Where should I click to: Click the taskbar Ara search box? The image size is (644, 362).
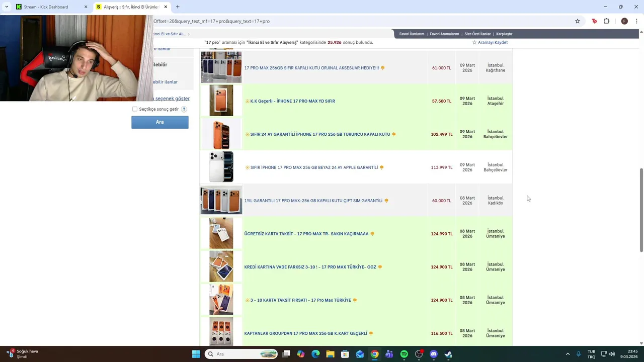pyautogui.click(x=241, y=354)
